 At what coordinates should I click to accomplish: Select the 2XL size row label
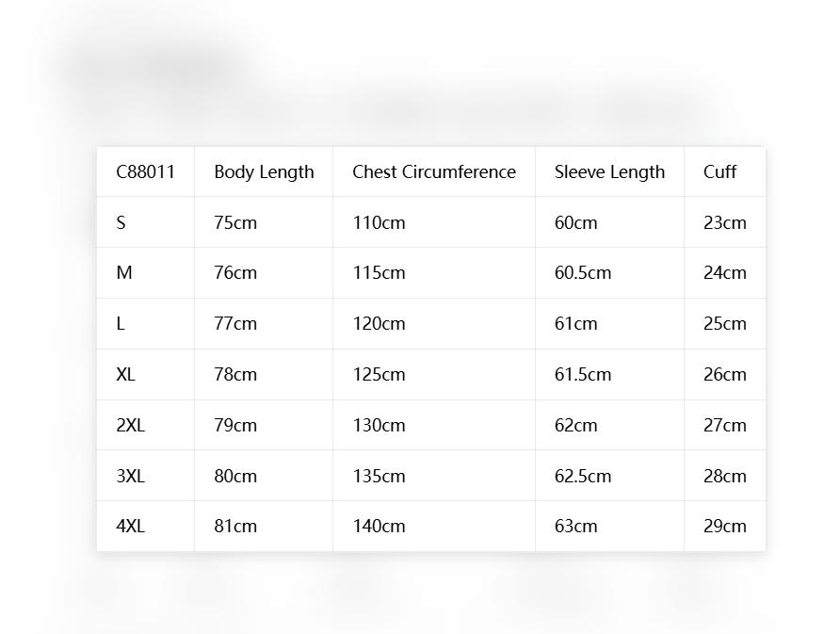[146, 425]
